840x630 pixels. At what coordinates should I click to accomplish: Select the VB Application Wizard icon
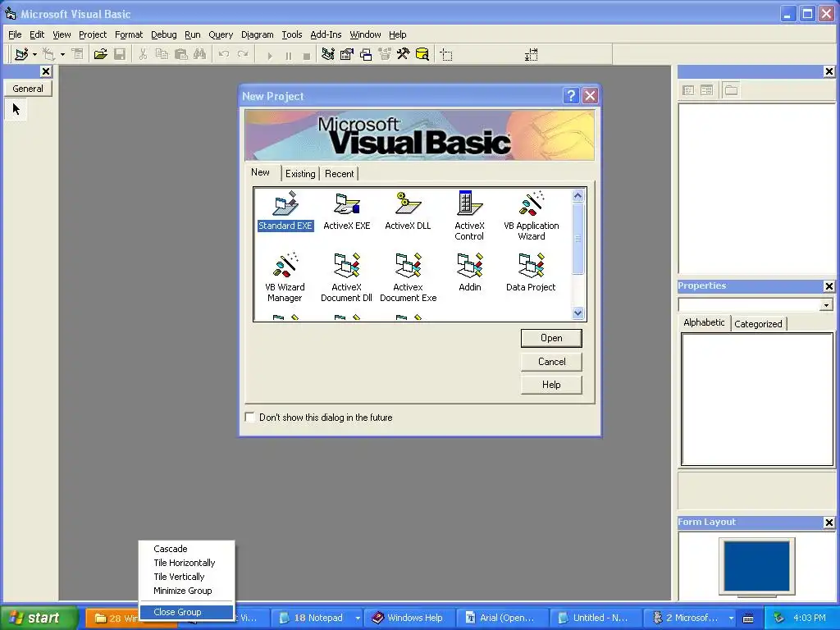tap(531, 216)
